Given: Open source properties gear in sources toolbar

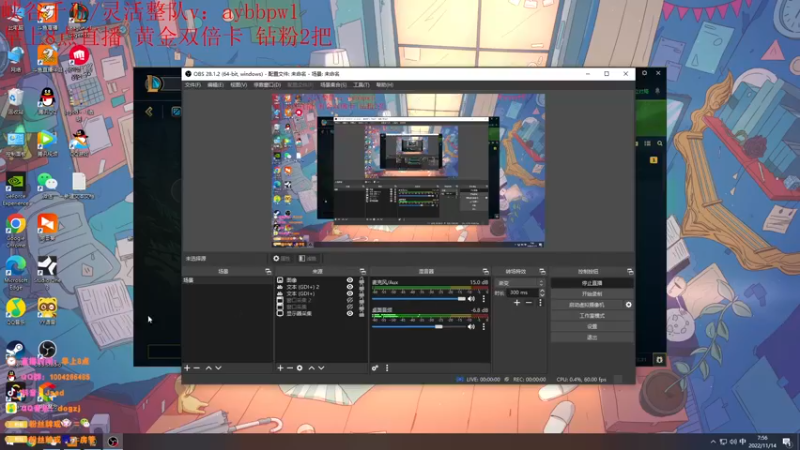Looking at the screenshot, I should pyautogui.click(x=299, y=368).
